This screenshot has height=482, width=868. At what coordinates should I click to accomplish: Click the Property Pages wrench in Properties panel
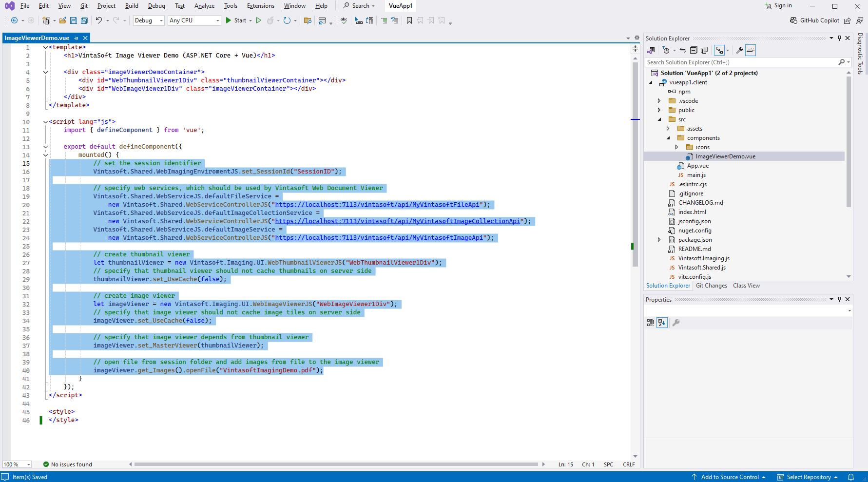coord(676,323)
